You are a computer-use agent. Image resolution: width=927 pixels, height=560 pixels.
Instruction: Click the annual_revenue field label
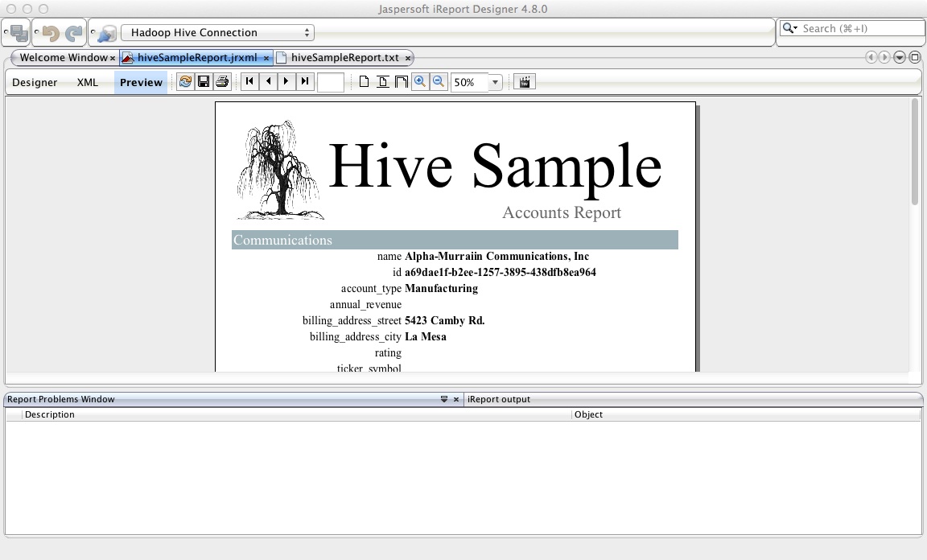click(365, 305)
